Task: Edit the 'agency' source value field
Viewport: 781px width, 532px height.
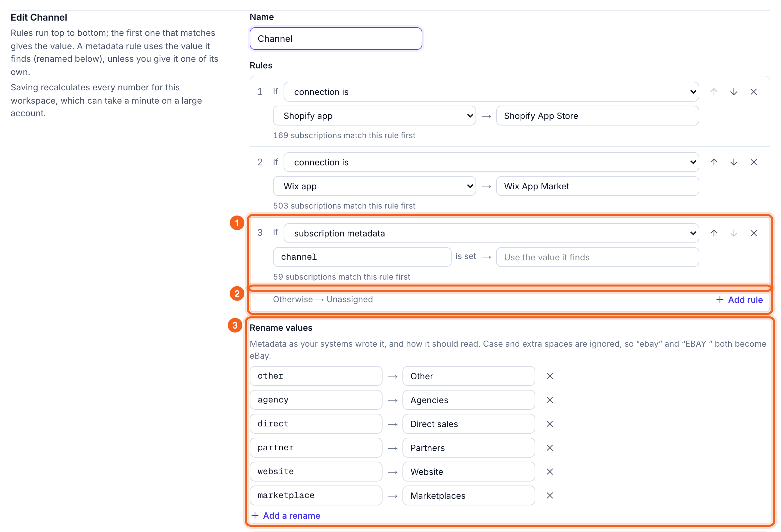Action: (x=316, y=400)
